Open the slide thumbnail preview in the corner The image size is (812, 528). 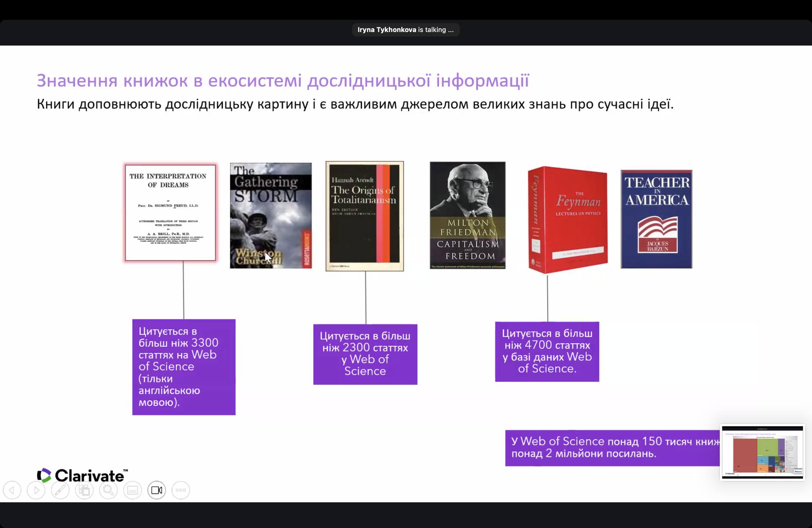pyautogui.click(x=762, y=452)
